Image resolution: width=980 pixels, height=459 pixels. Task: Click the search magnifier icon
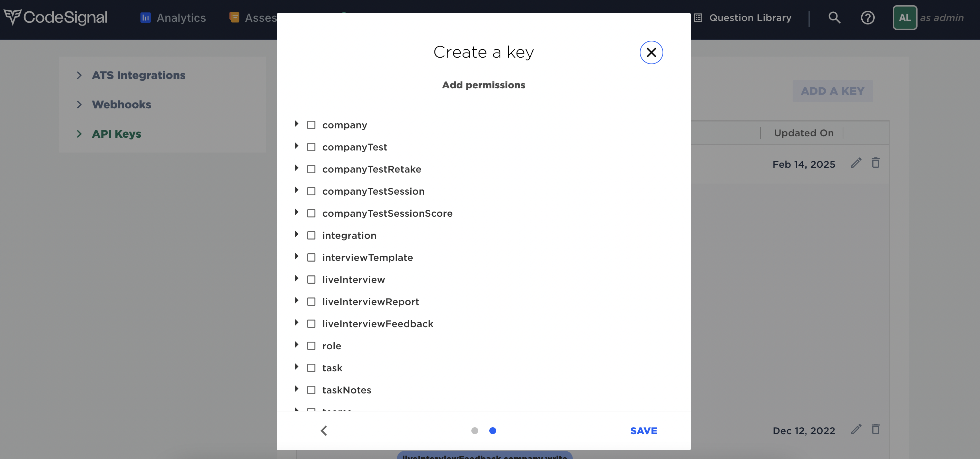834,18
